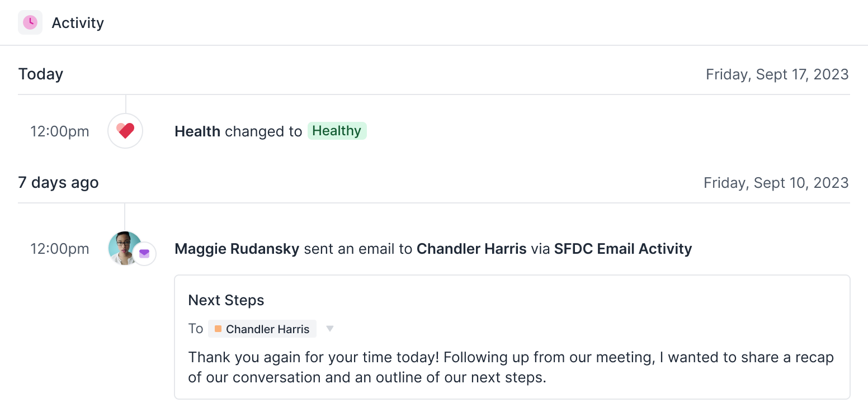Open the SFDC Email Activity link
This screenshot has width=868, height=417.
[x=622, y=249]
